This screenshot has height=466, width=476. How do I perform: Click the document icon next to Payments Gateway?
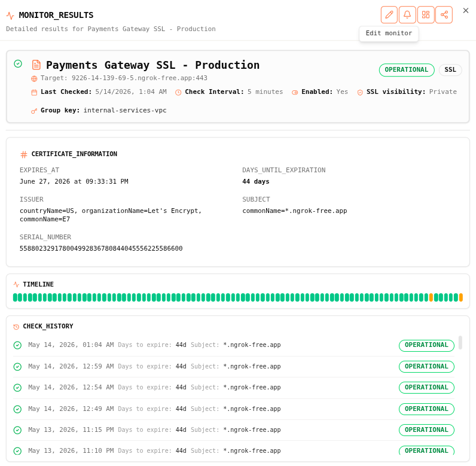pos(36,65)
